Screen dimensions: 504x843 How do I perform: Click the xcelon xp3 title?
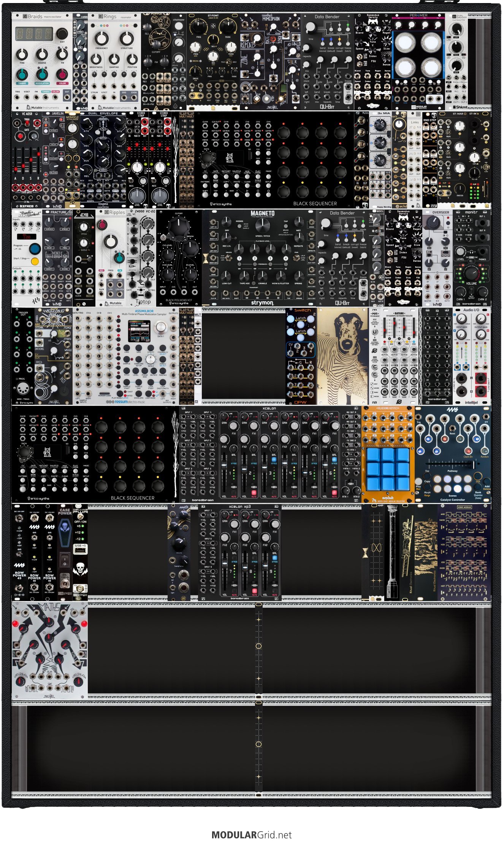click(239, 507)
